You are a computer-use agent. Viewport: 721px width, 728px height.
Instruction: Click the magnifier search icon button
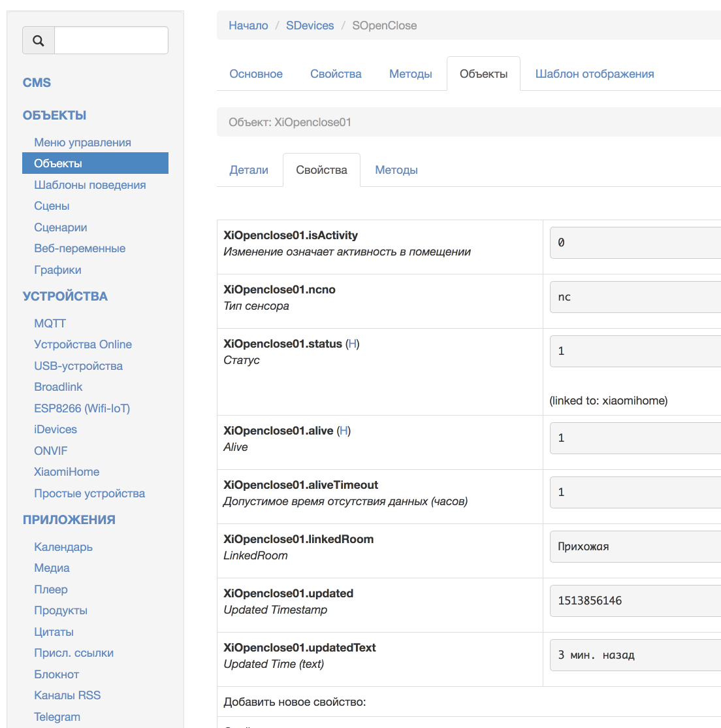tap(39, 41)
